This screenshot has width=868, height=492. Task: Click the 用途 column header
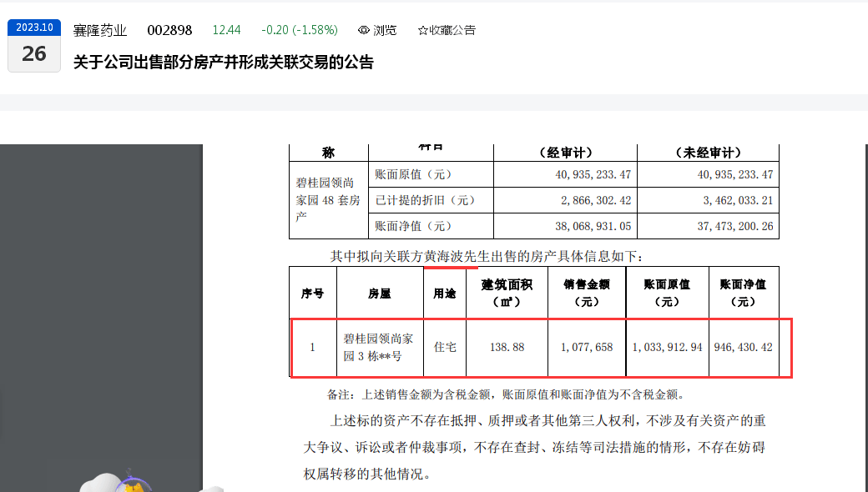[x=445, y=293]
